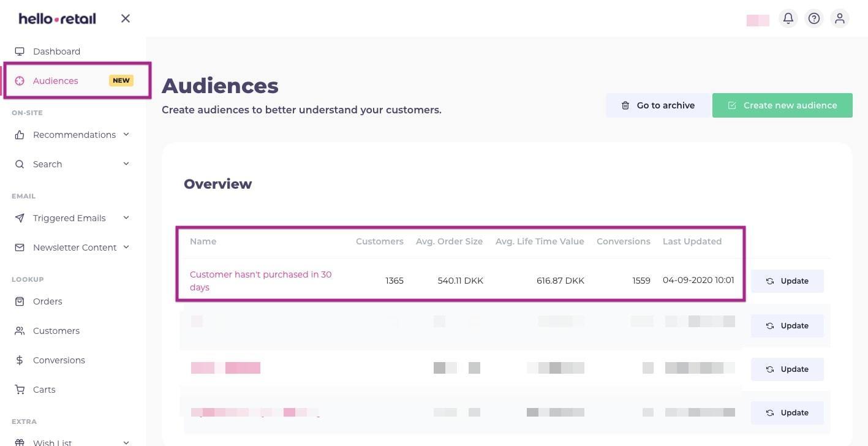Click Create new audience button

(782, 105)
